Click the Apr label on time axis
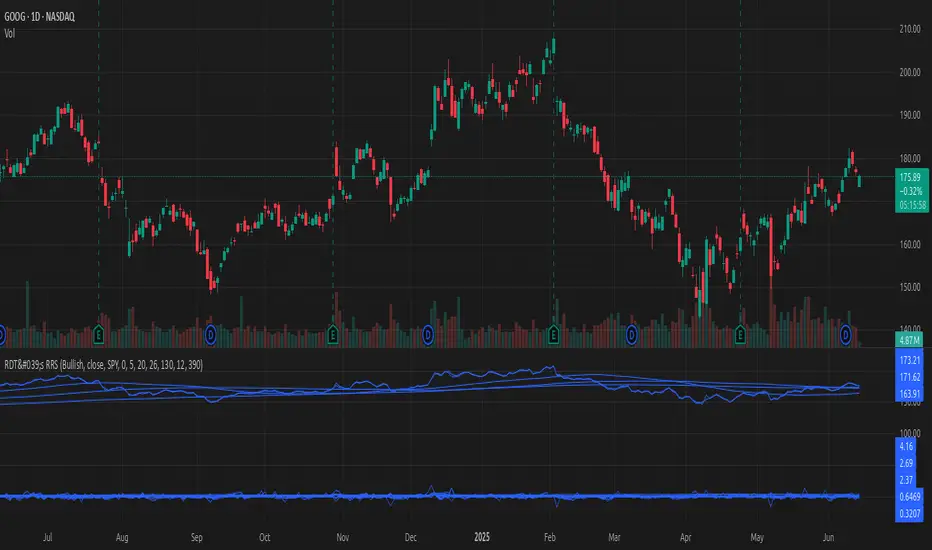 click(685, 537)
